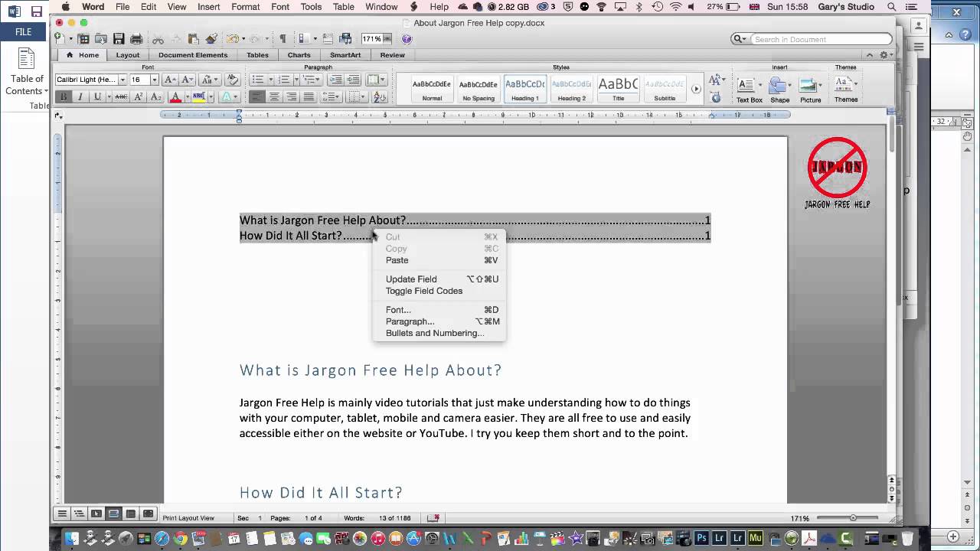Viewport: 980px width, 551px height.
Task: Open the Photoshop icon in the Dock
Action: point(701,539)
